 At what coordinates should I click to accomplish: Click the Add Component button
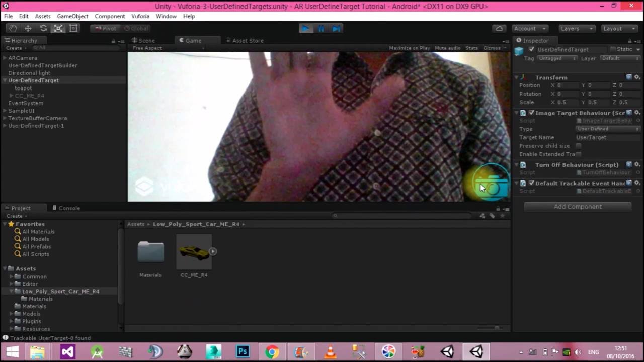tap(578, 207)
